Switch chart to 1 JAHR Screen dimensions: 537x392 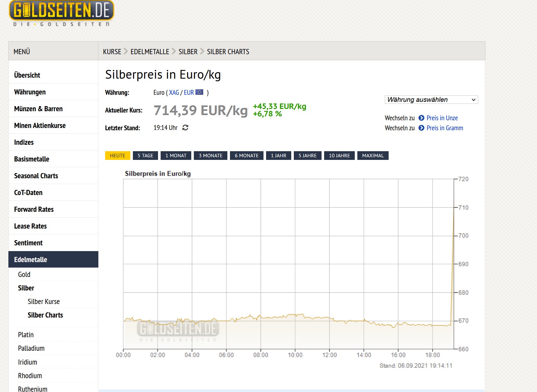[279, 156]
